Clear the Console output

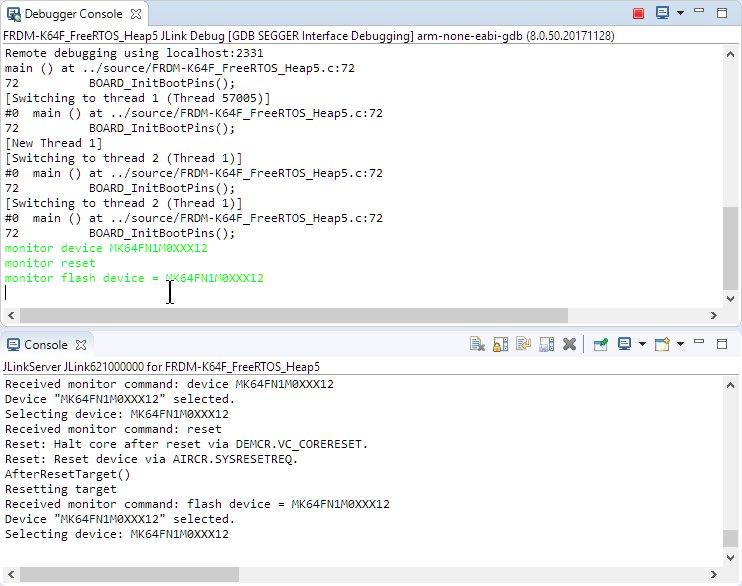coord(478,344)
